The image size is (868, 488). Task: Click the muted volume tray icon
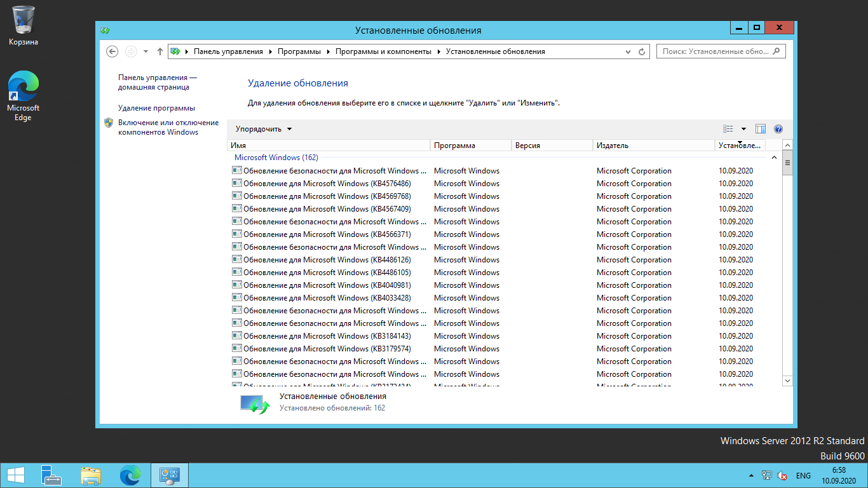click(x=783, y=475)
